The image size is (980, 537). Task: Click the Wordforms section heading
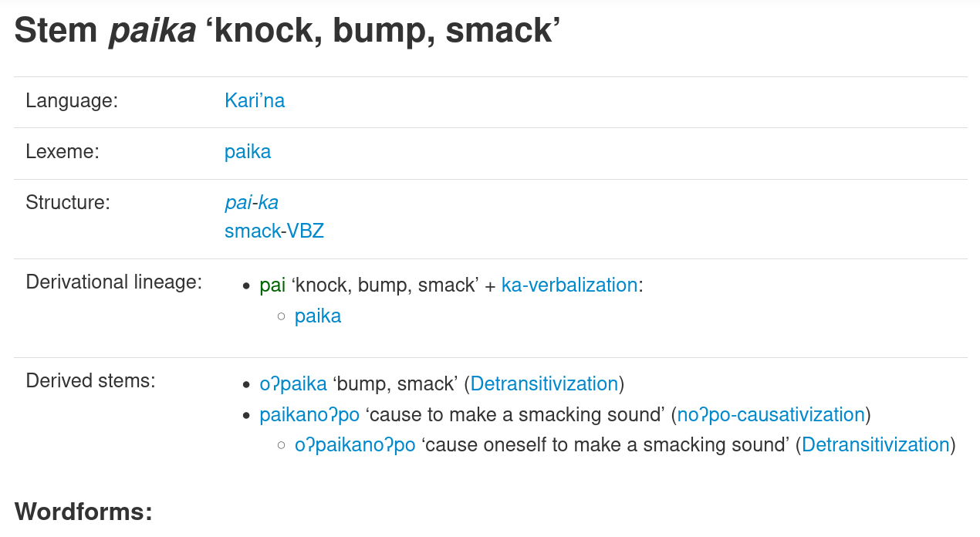coord(83,512)
